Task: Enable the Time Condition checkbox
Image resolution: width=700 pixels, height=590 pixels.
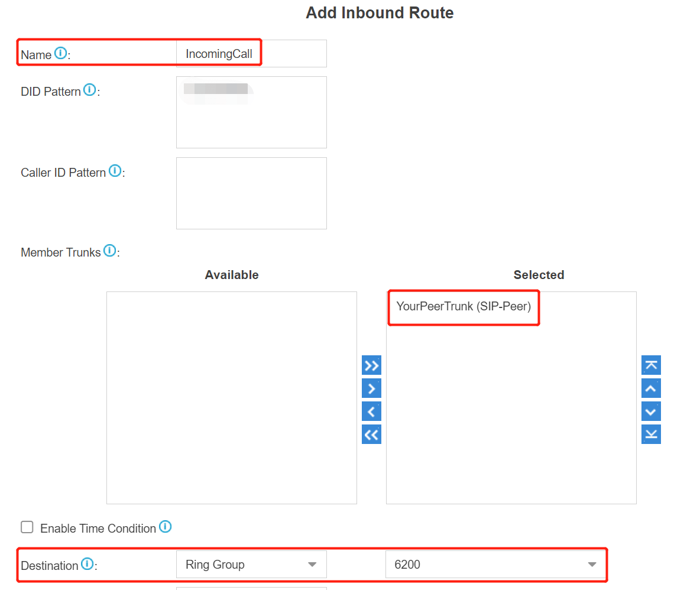Action: 27,527
